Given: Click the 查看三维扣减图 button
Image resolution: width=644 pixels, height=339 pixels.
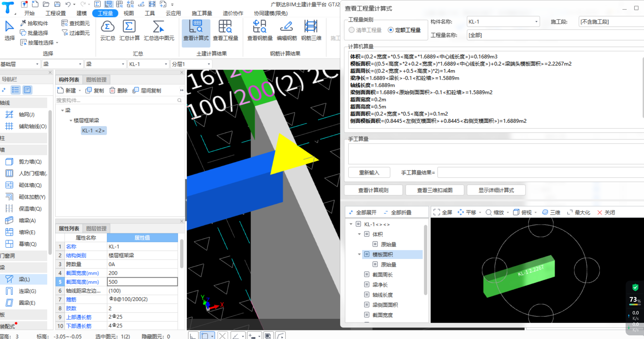Looking at the screenshot, I should coord(435,190).
